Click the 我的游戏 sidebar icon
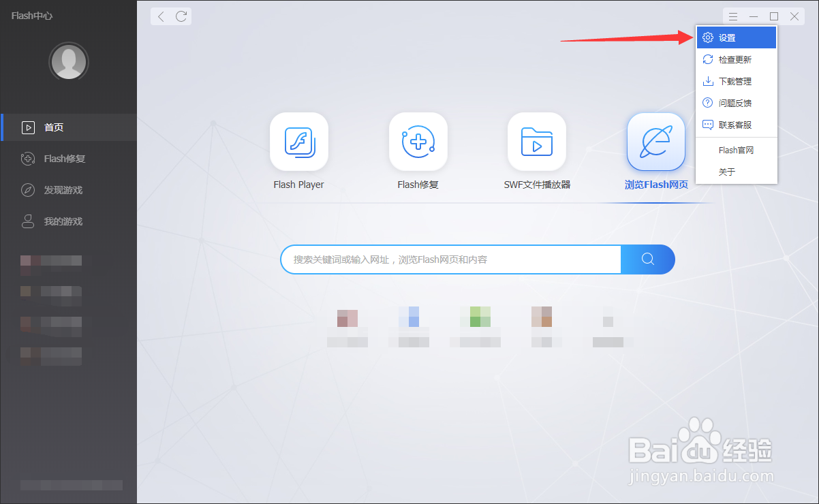 point(28,221)
